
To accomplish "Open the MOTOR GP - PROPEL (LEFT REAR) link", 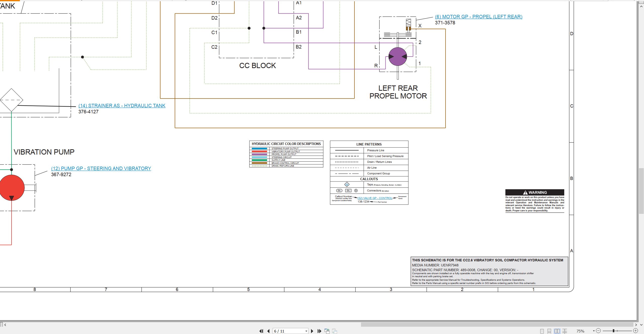I will coord(479,17).
